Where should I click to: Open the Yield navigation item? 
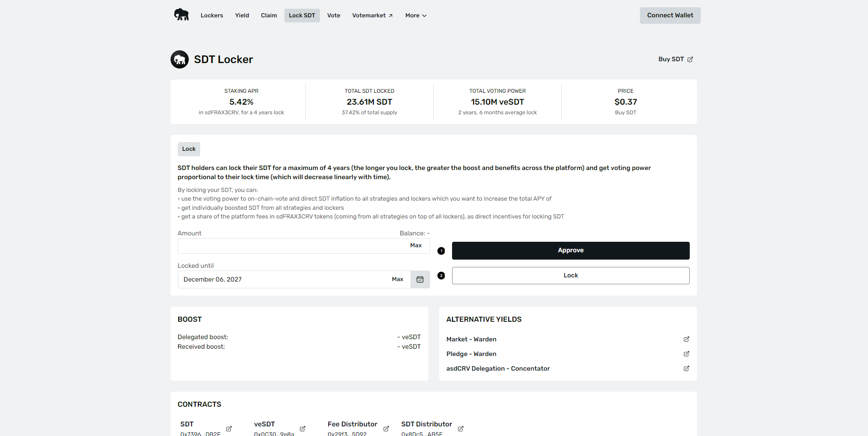pyautogui.click(x=242, y=16)
